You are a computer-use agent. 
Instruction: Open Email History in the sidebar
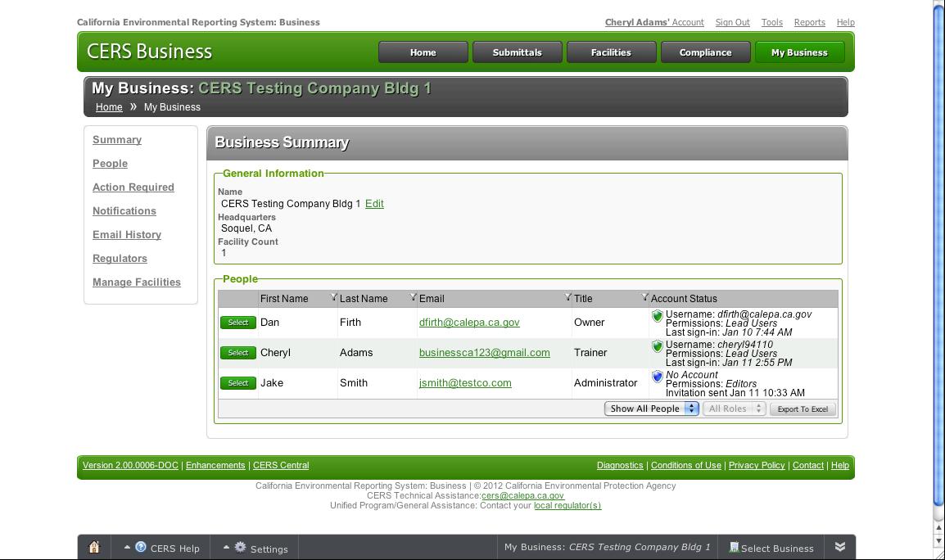(127, 234)
